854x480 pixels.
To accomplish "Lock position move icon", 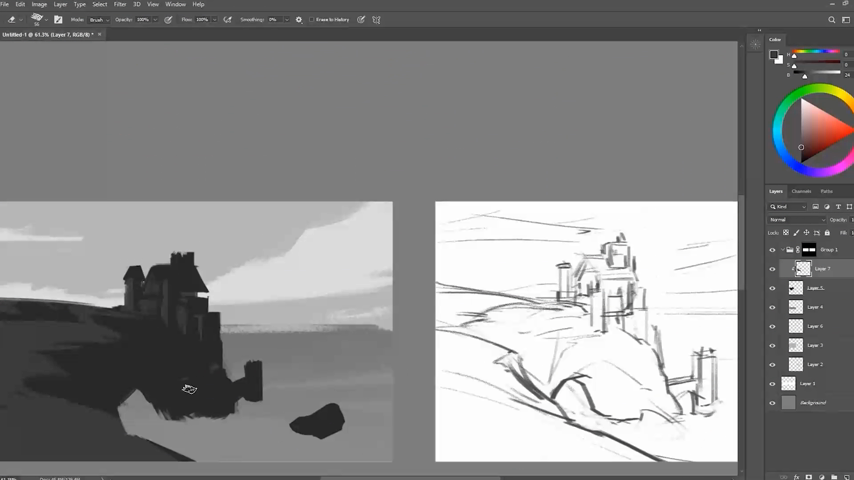I will pyautogui.click(x=806, y=233).
